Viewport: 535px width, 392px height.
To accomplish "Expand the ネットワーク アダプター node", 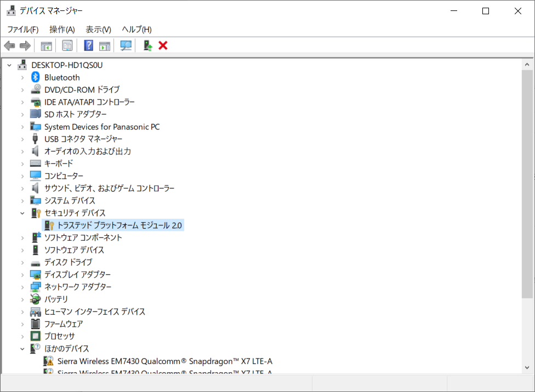I will tap(22, 287).
